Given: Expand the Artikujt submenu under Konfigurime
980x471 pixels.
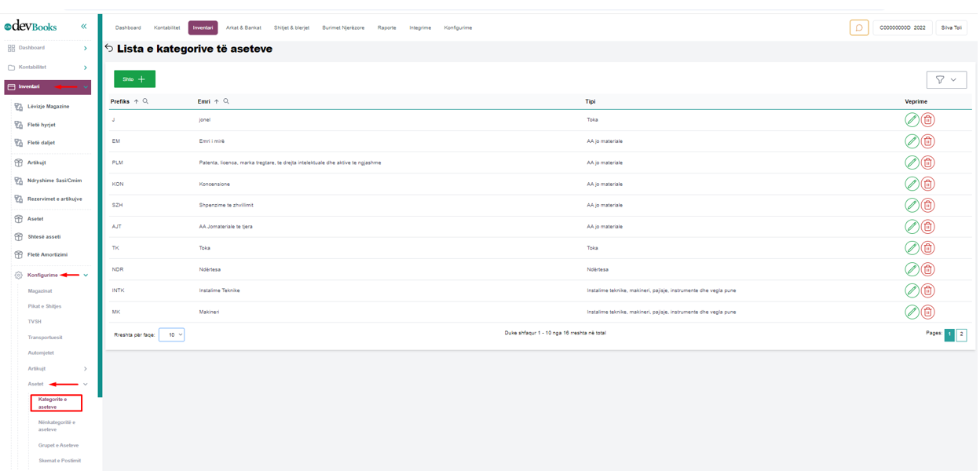Looking at the screenshot, I should tap(86, 368).
